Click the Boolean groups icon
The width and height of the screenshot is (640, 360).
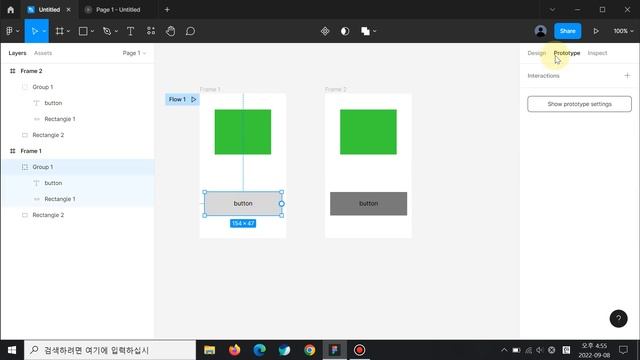click(x=365, y=31)
